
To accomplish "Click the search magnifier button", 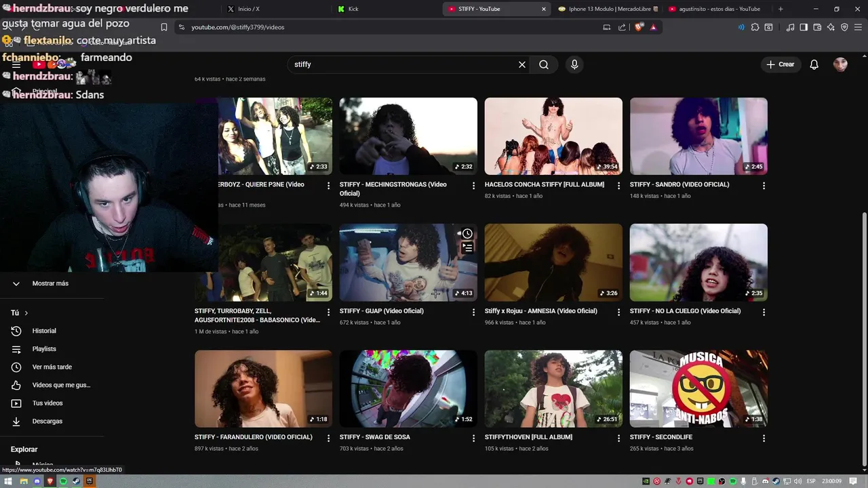I will (x=544, y=64).
